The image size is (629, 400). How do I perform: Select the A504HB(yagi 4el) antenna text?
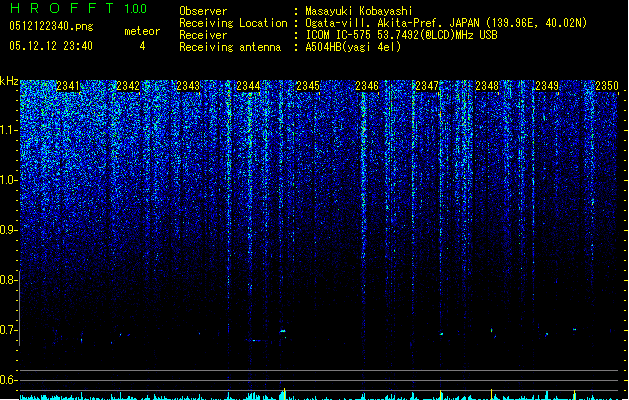tap(353, 47)
